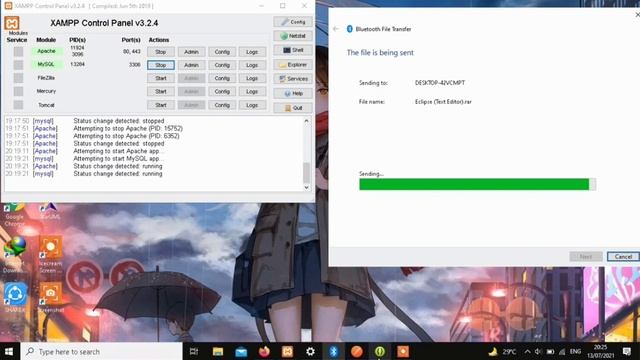Open volume control in system tray
Viewport: 640px width, 360px height.
[538, 351]
